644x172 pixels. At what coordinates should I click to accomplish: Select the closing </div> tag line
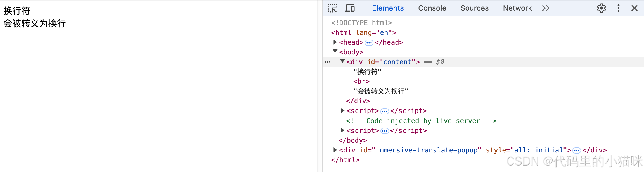[x=358, y=101]
